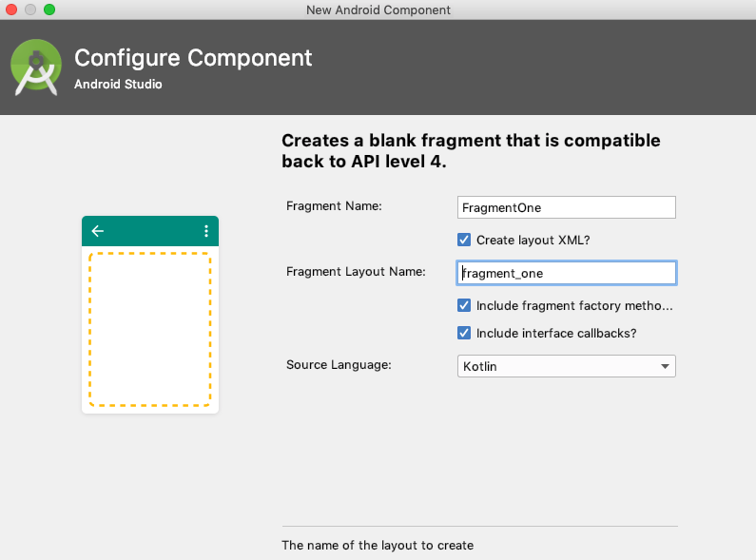Disable Include interface callbacks checkbox

(464, 333)
